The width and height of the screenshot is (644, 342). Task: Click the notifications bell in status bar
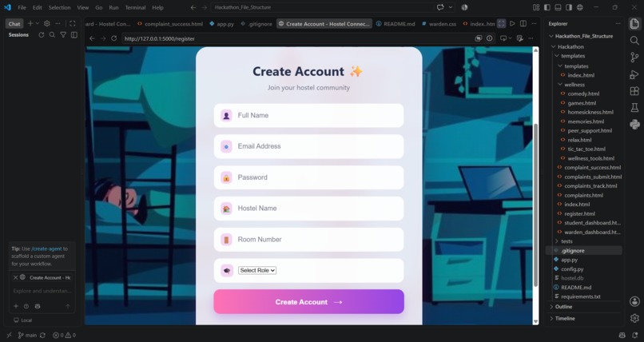coord(634,336)
